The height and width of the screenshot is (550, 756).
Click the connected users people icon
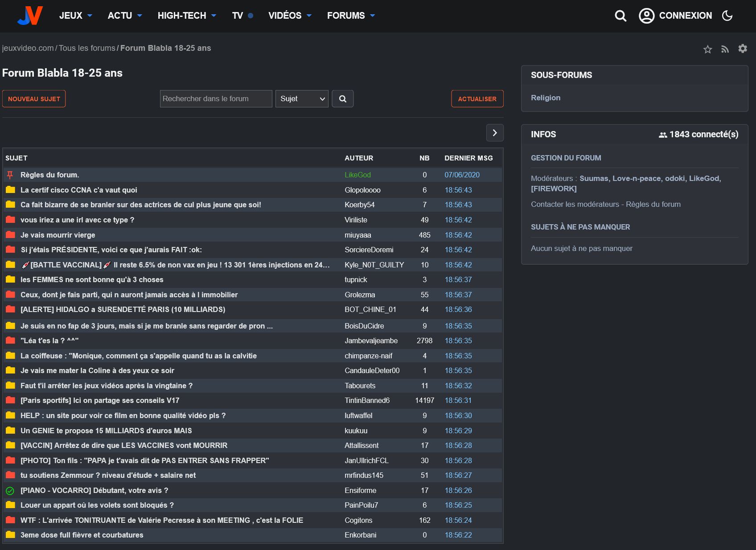pyautogui.click(x=663, y=135)
